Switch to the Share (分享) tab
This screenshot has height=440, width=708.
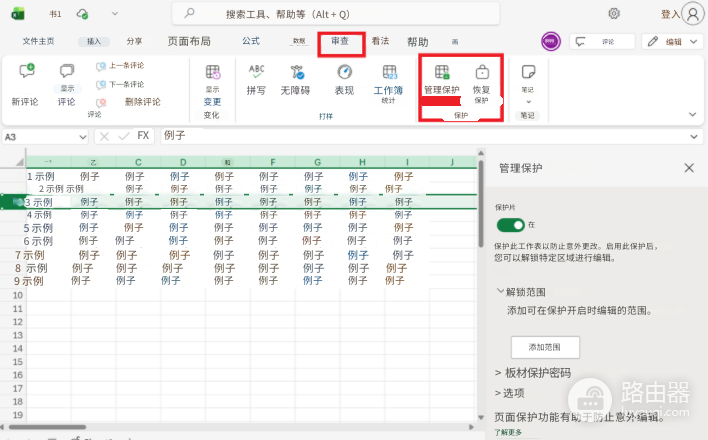pyautogui.click(x=135, y=41)
